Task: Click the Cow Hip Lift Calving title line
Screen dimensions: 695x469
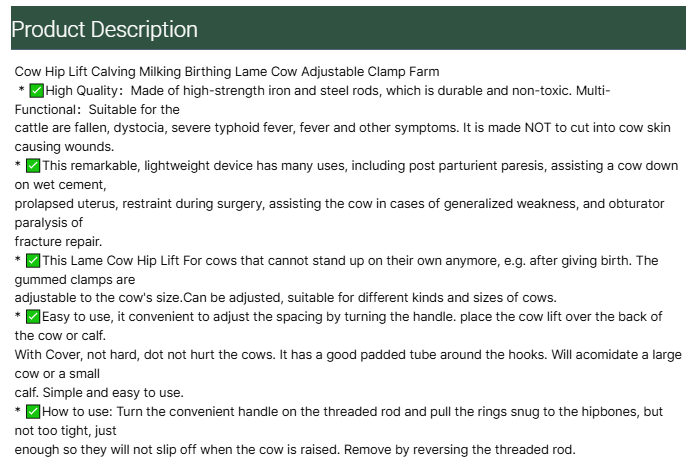Action: pyautogui.click(x=227, y=72)
